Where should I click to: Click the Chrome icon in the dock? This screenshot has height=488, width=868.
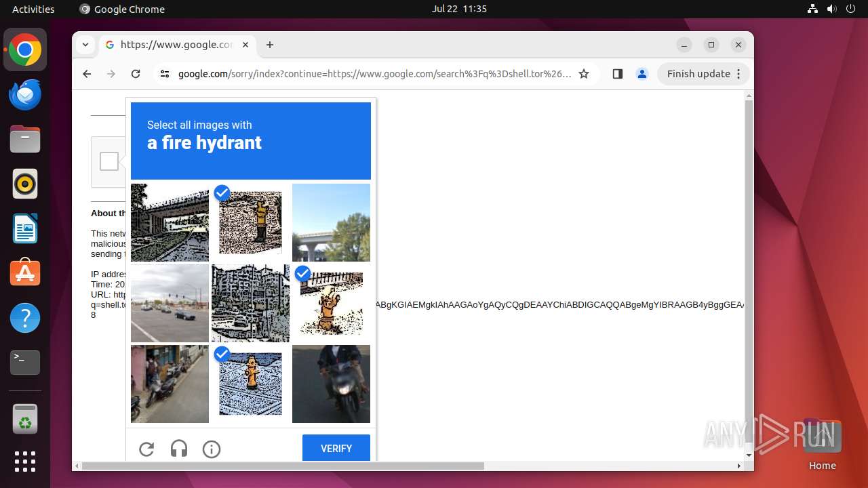click(x=25, y=50)
